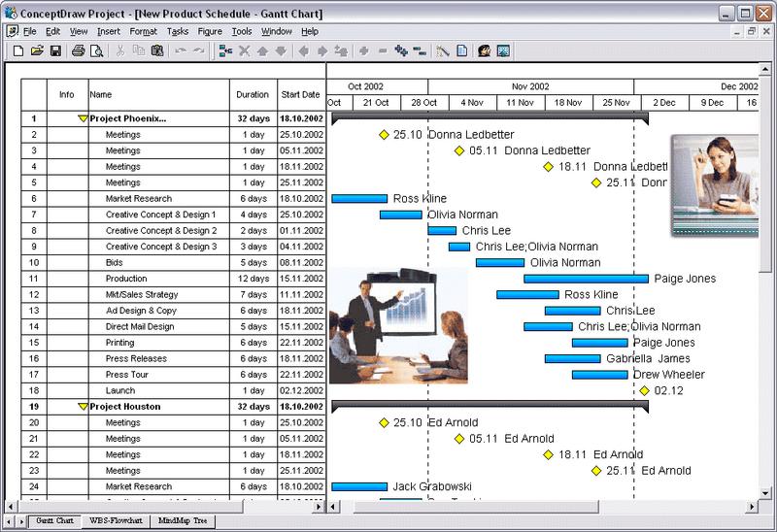
Task: Save the project with the floppy icon
Action: point(55,50)
